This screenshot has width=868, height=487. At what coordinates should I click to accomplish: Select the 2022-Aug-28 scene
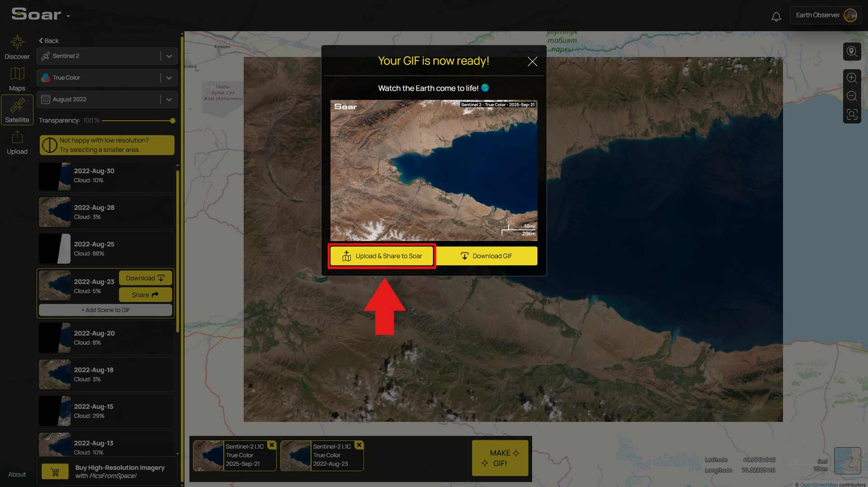(105, 212)
